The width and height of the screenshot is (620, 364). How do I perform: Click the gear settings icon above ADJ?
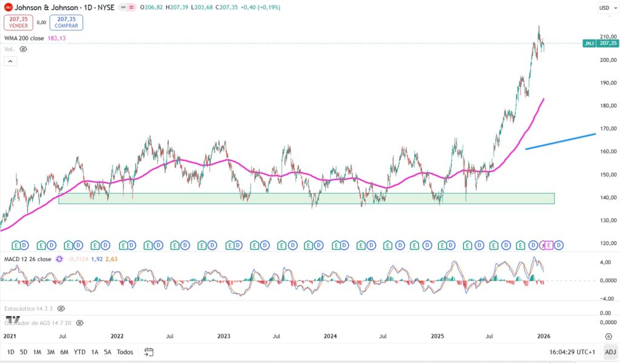609,336
